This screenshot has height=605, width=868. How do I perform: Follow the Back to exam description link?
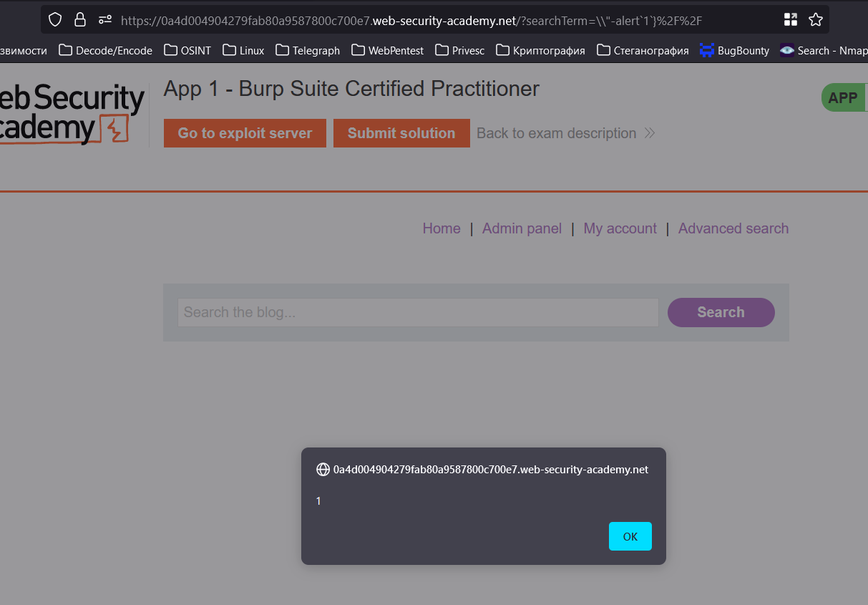point(565,133)
